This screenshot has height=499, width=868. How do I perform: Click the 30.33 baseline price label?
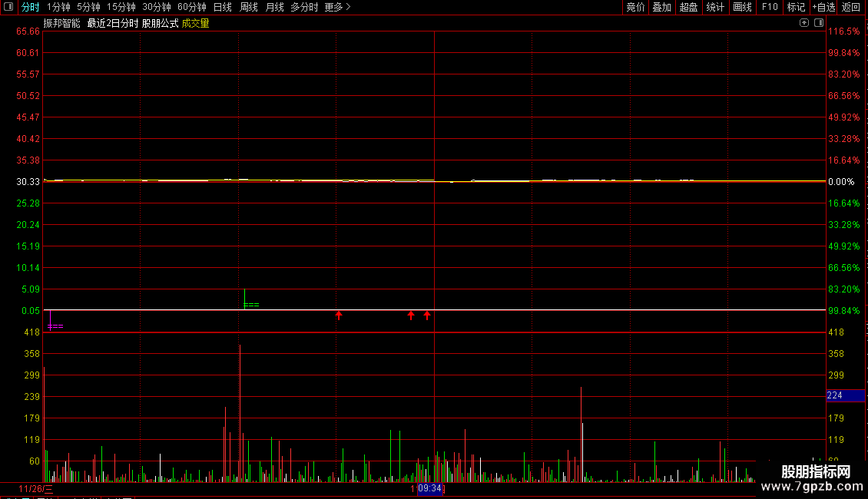pos(28,182)
